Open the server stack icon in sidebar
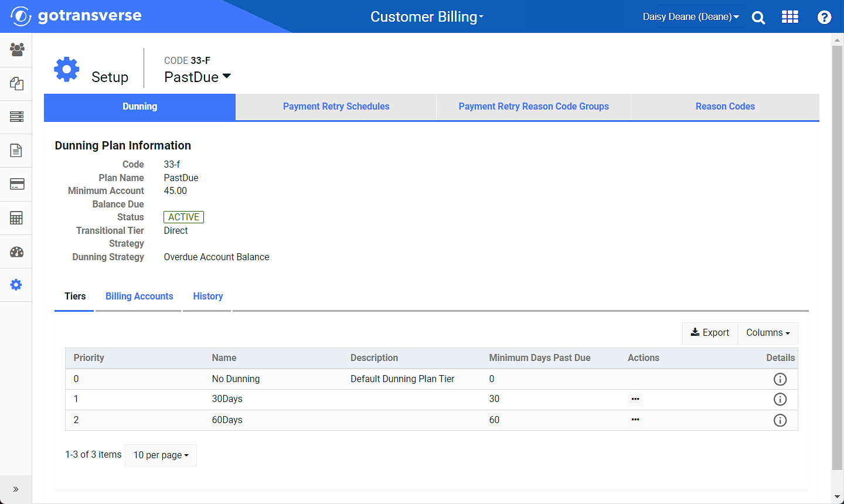The width and height of the screenshot is (844, 504). (x=16, y=117)
